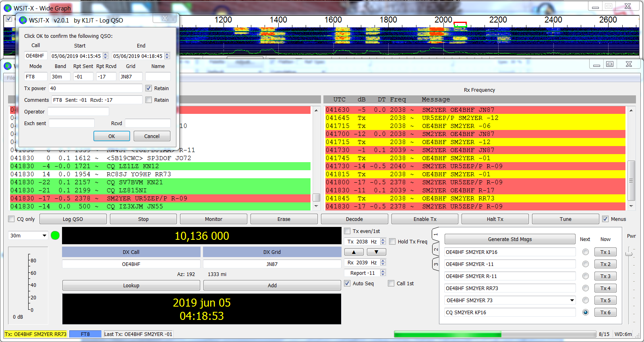
Task: Toggle Retain checkbox next to Comments
Action: [149, 100]
